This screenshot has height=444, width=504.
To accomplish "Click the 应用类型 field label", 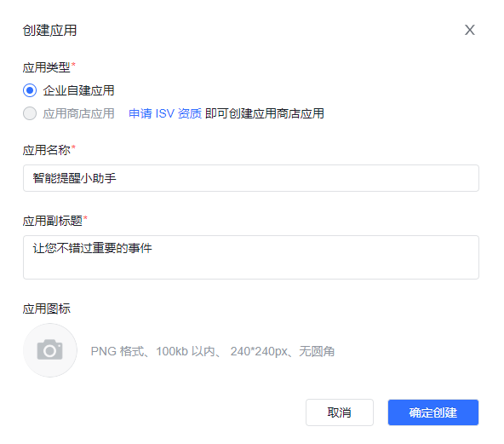I will [x=47, y=67].
